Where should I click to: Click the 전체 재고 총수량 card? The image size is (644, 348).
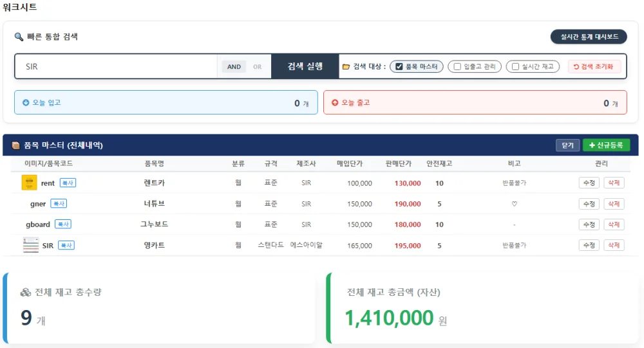point(159,307)
